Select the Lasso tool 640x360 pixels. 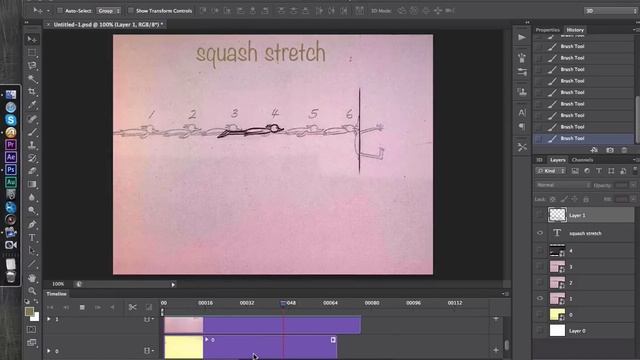pos(32,65)
